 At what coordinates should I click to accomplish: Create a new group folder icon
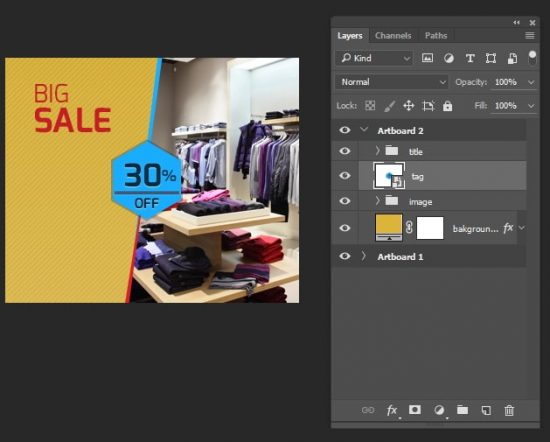coord(462,410)
